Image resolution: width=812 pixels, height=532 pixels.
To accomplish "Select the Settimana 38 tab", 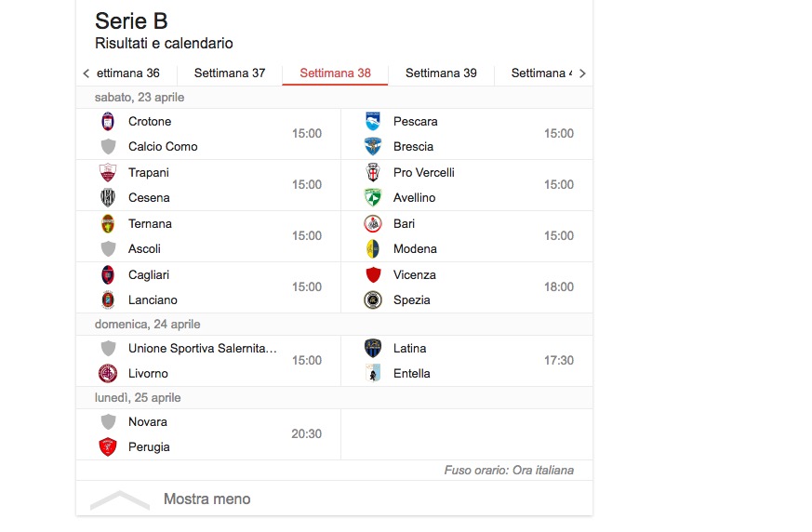I will 335,73.
